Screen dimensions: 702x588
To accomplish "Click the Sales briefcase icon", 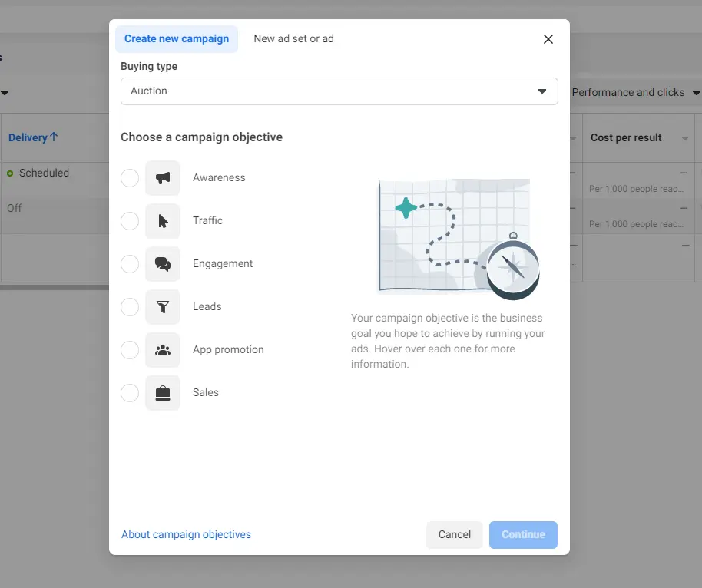I will click(x=163, y=393).
